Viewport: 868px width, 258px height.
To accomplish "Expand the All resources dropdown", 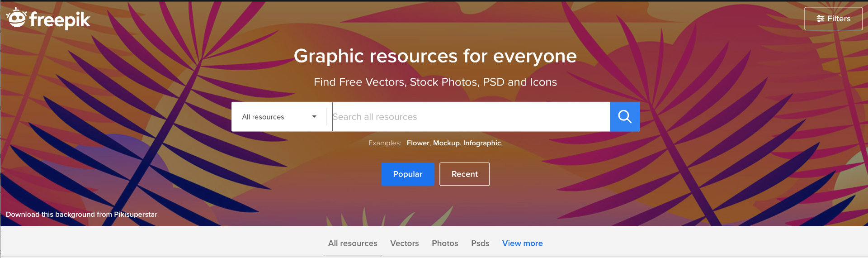I will point(279,117).
